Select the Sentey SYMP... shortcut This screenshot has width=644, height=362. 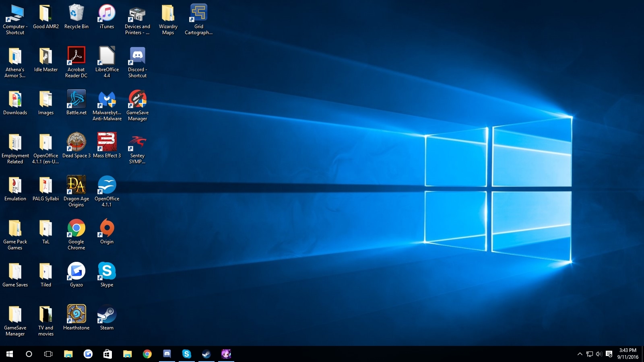[138, 148]
